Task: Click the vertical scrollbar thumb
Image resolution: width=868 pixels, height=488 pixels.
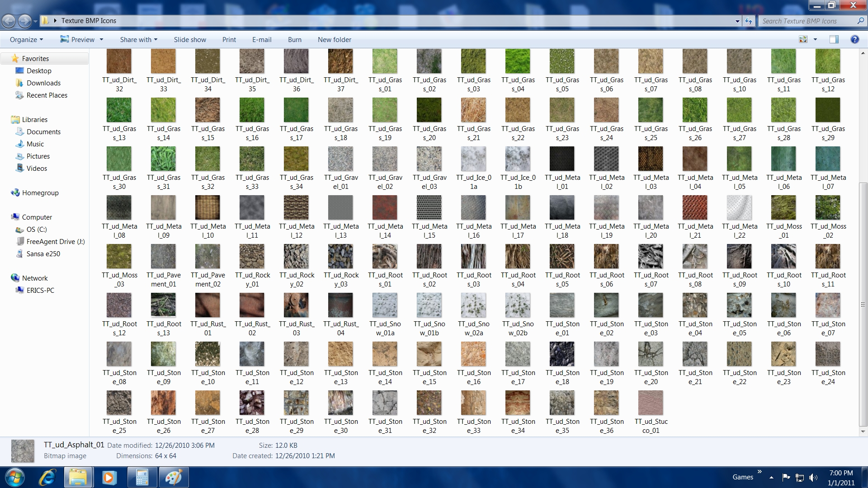Action: [x=863, y=305]
